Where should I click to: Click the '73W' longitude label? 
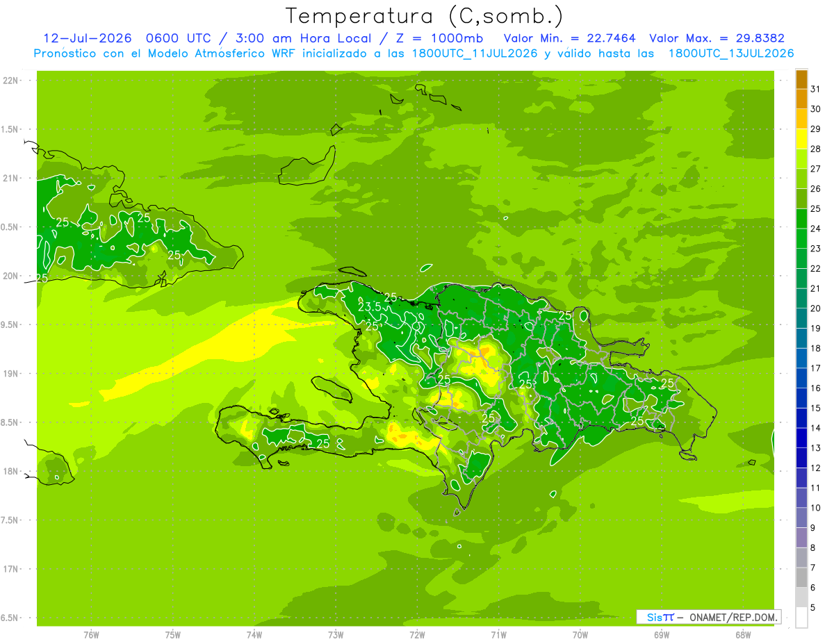(336, 634)
